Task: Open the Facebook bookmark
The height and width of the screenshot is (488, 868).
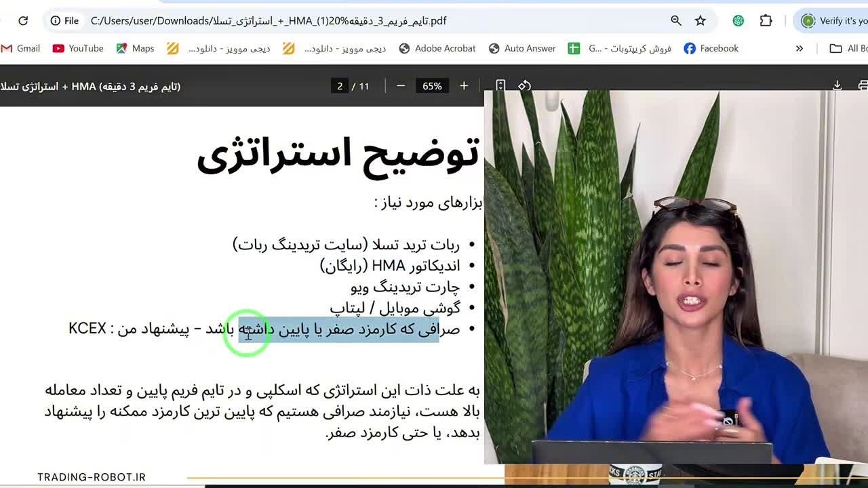Action: coord(711,49)
